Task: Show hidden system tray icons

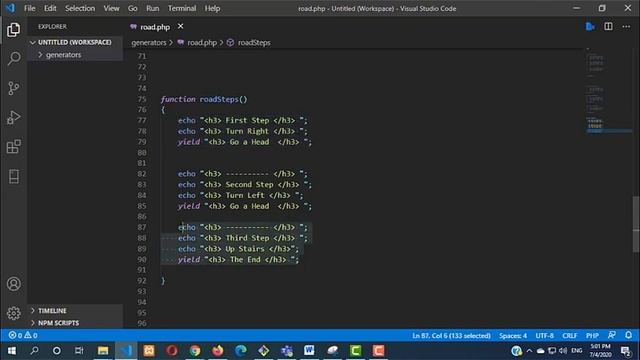Action: [529, 351]
